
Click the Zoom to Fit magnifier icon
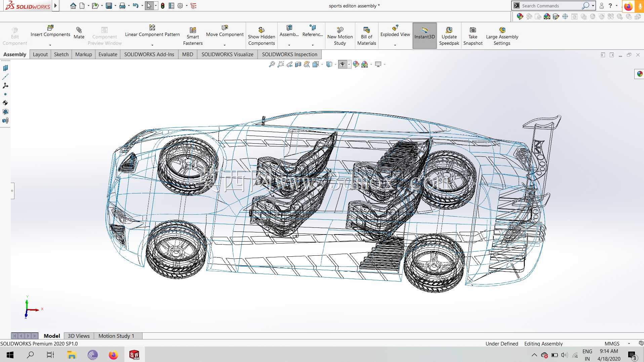pos(272,64)
